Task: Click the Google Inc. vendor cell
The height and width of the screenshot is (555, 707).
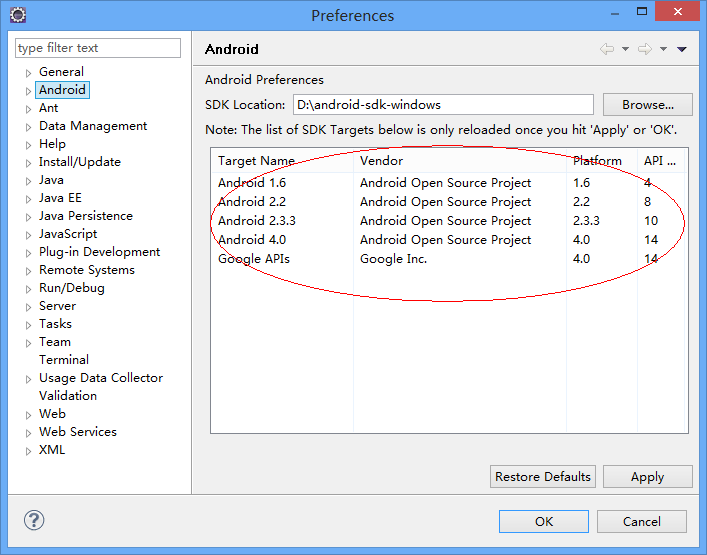Action: coord(393,259)
